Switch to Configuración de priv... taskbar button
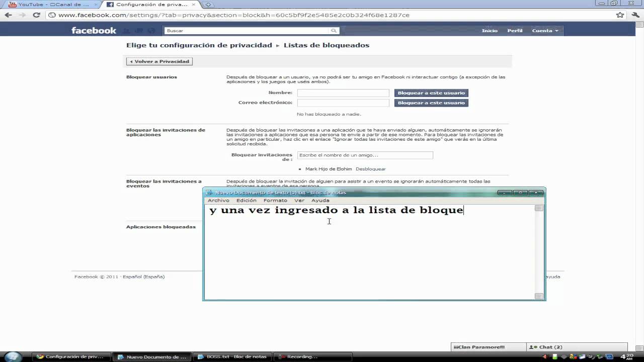Screen dimensions: 644x362 pyautogui.click(x=70, y=356)
